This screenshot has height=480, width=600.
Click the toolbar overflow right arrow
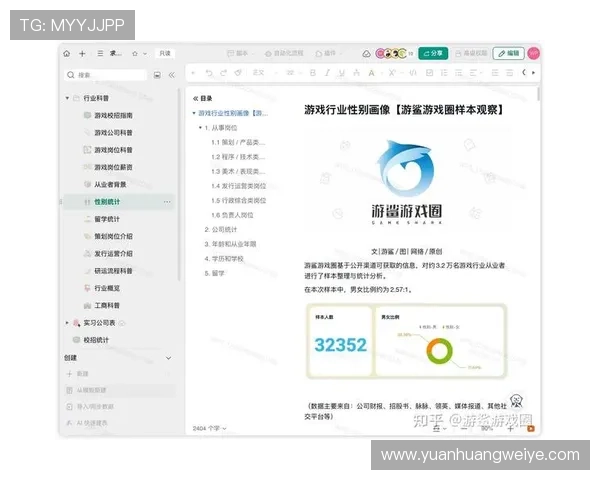(533, 73)
